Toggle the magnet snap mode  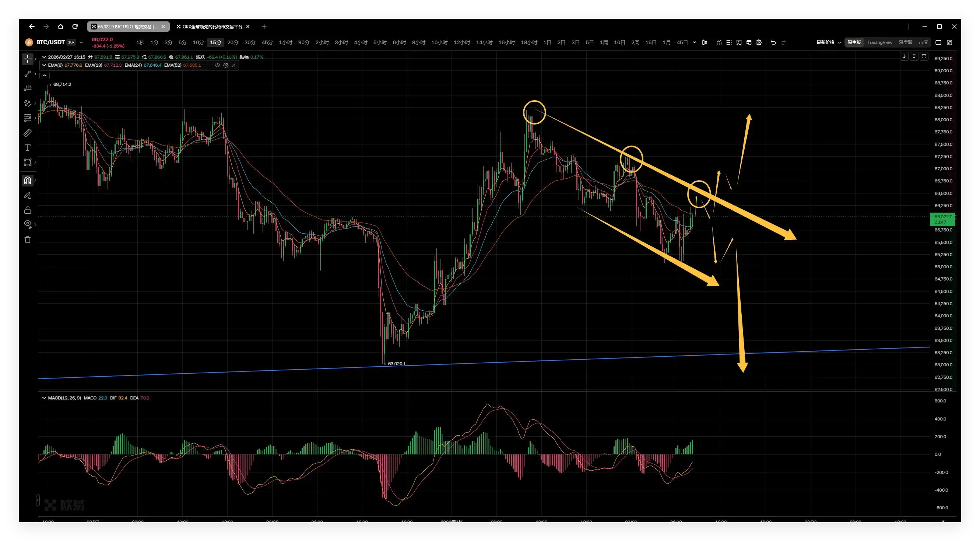coord(27,181)
